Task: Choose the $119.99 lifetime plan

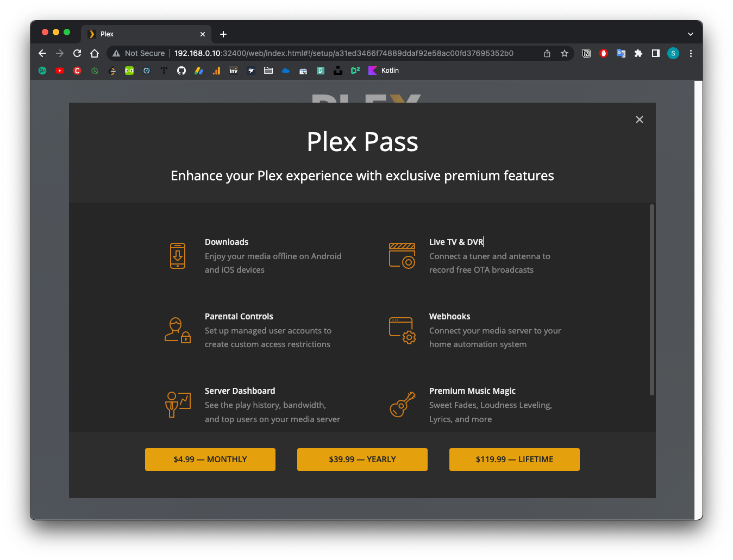Action: (515, 460)
